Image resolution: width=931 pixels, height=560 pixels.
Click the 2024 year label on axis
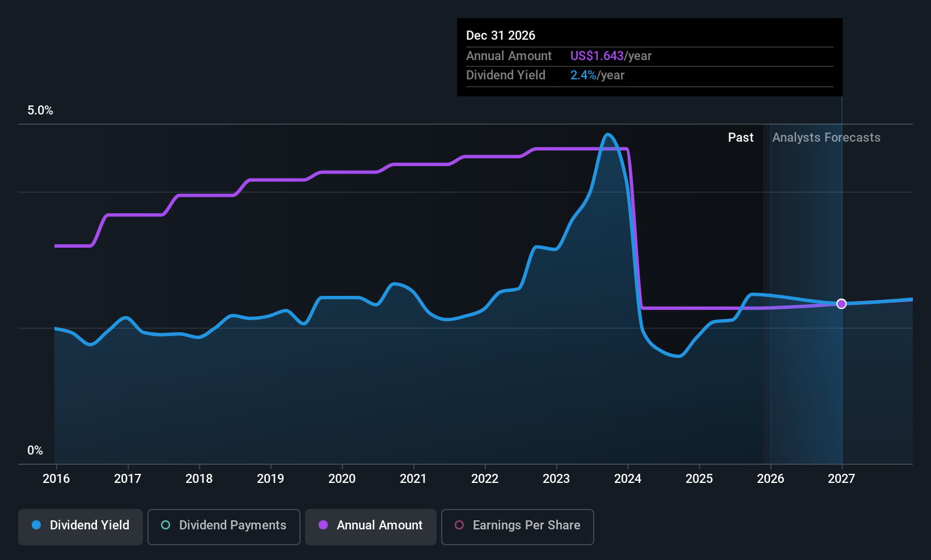pos(628,479)
